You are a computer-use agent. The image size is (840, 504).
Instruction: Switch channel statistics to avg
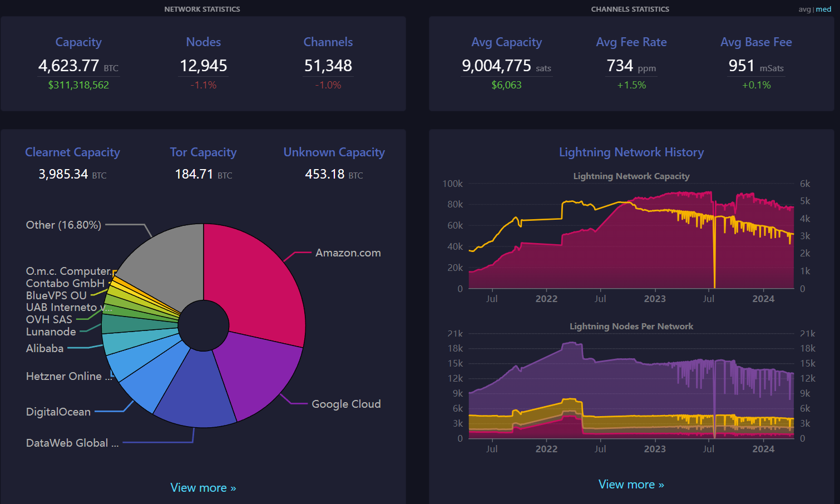(804, 9)
